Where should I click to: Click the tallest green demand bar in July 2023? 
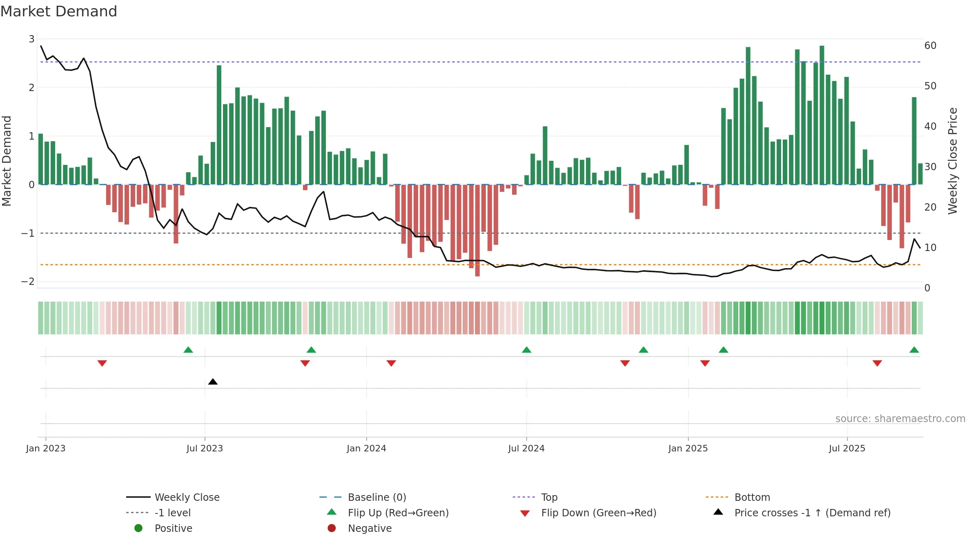(219, 125)
